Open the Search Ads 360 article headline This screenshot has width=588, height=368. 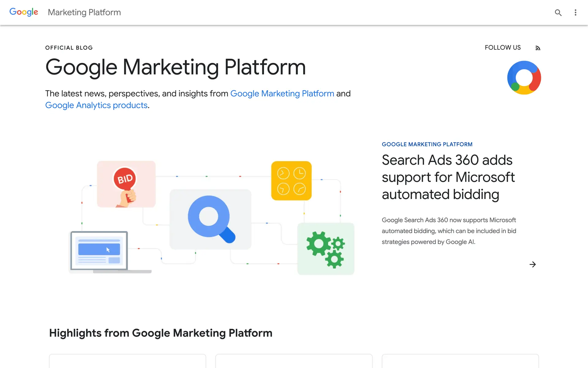point(448,177)
